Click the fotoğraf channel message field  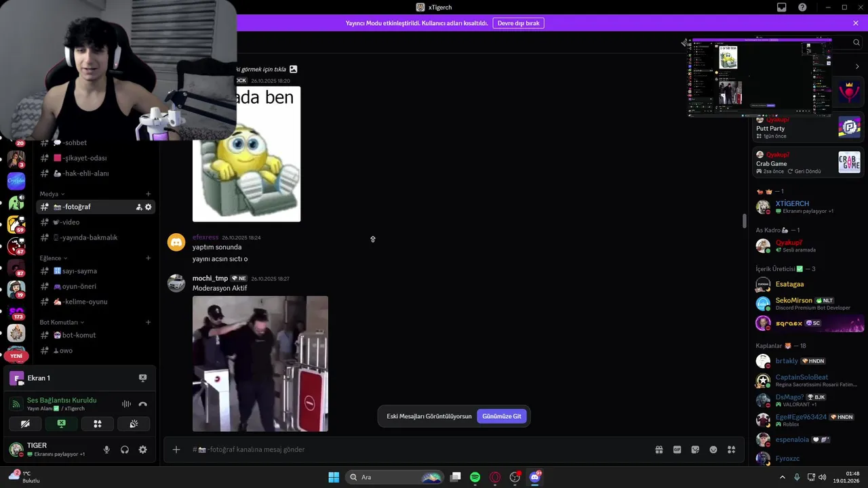417,449
